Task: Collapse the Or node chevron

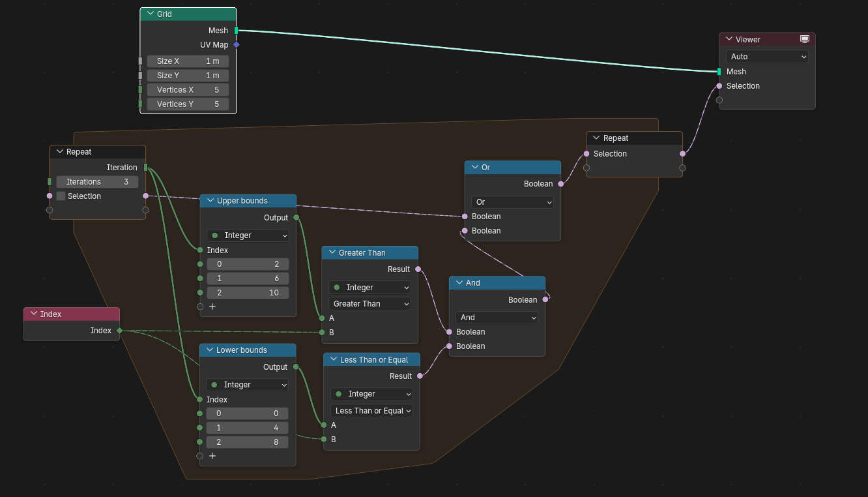Action: click(475, 167)
